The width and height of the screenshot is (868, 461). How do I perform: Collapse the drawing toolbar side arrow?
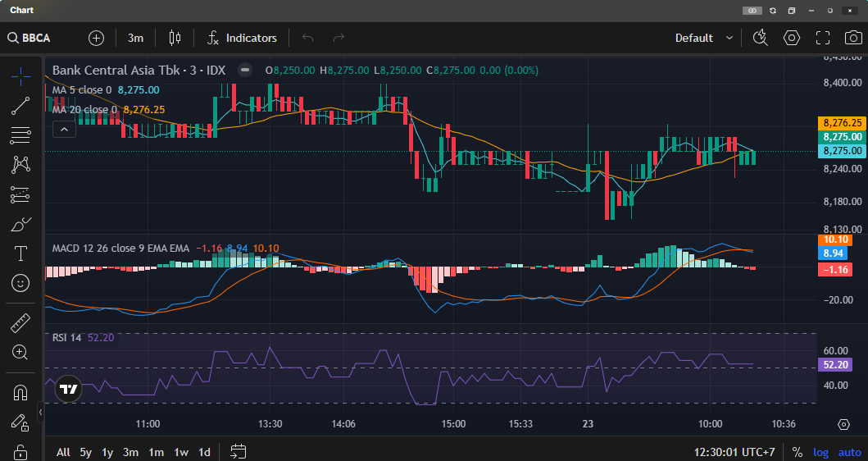[x=40, y=413]
